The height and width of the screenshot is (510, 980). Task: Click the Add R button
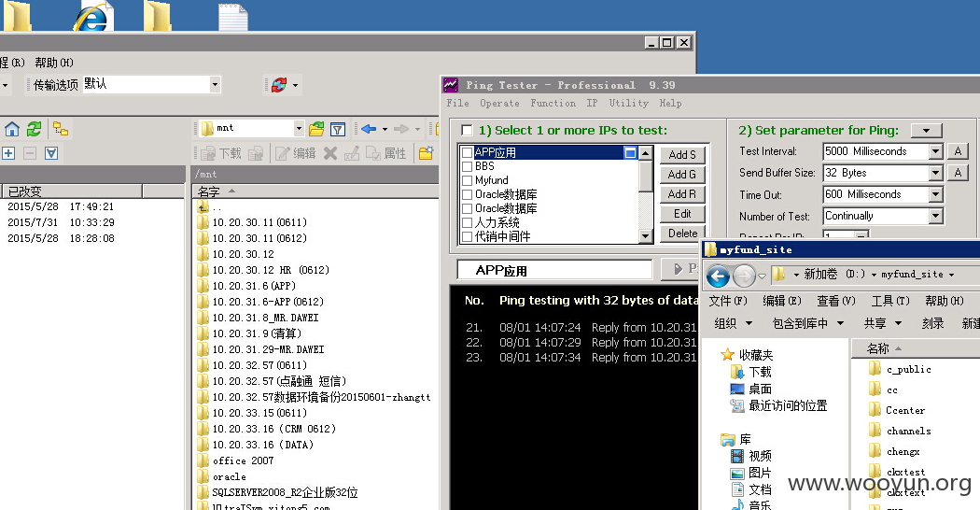pyautogui.click(x=682, y=194)
